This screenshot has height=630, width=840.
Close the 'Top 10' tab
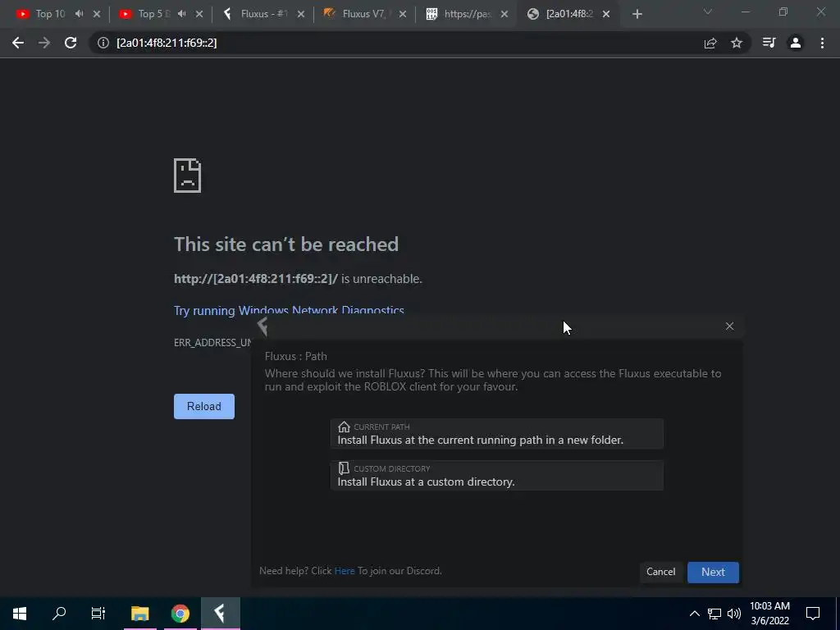point(97,14)
